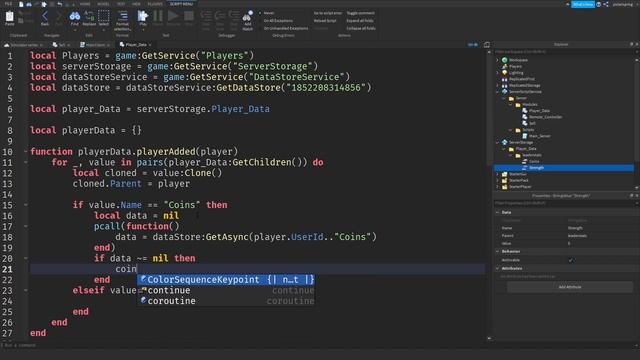Expand the StarterPlayer node

[498, 187]
